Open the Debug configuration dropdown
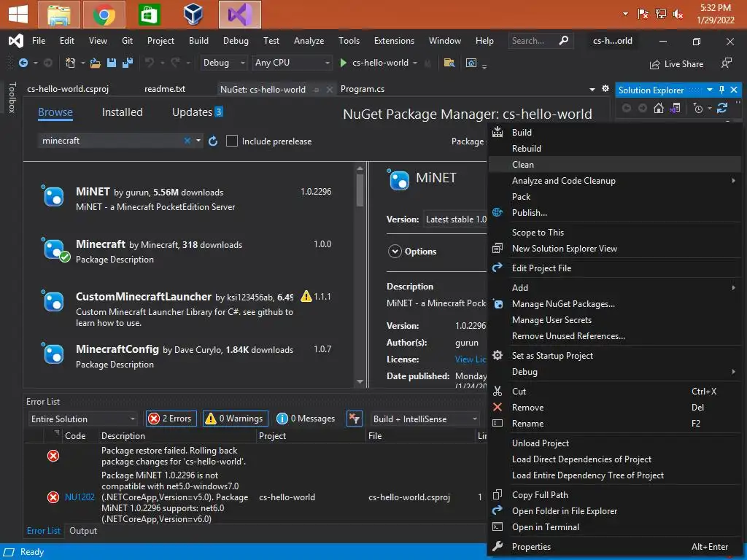Viewport: 747px width, 560px height. point(223,63)
